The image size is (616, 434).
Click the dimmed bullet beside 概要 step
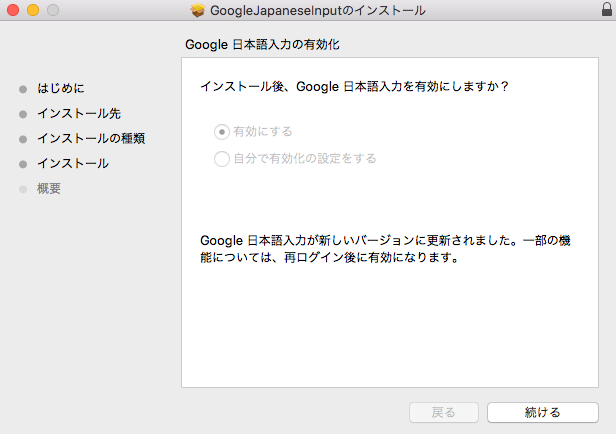point(23,189)
